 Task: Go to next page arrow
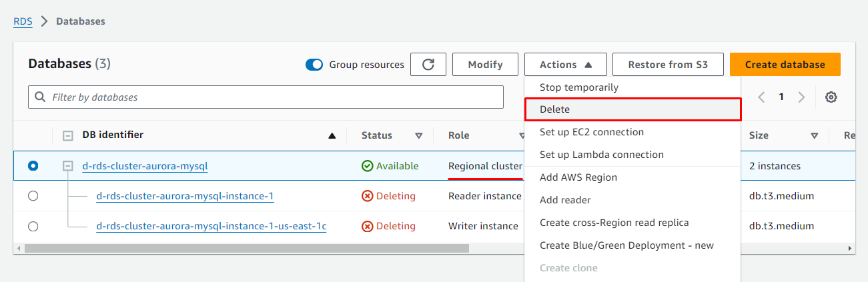[801, 97]
